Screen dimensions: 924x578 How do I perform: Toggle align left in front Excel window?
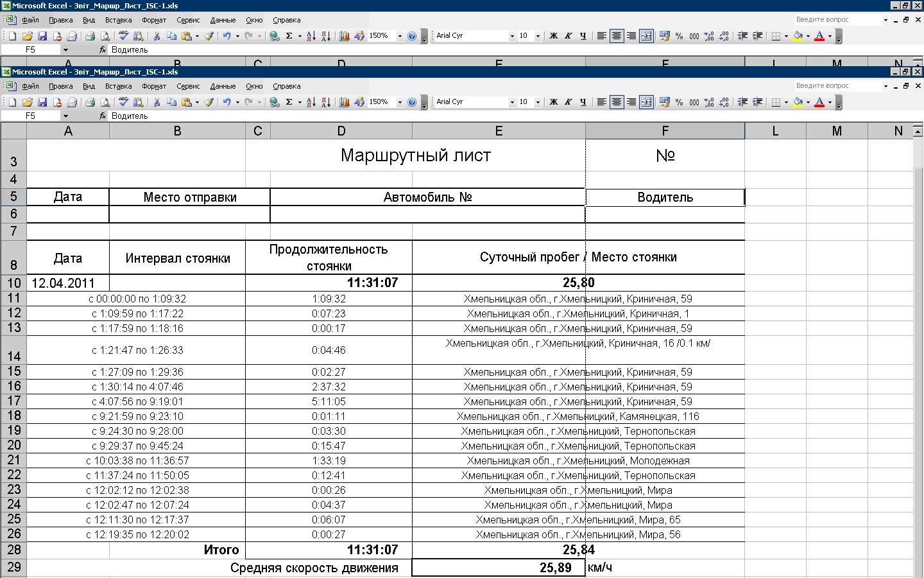(602, 102)
